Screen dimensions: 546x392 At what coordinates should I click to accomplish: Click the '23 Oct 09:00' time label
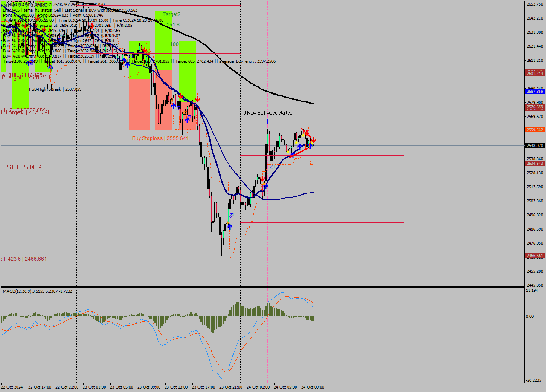pos(149,387)
